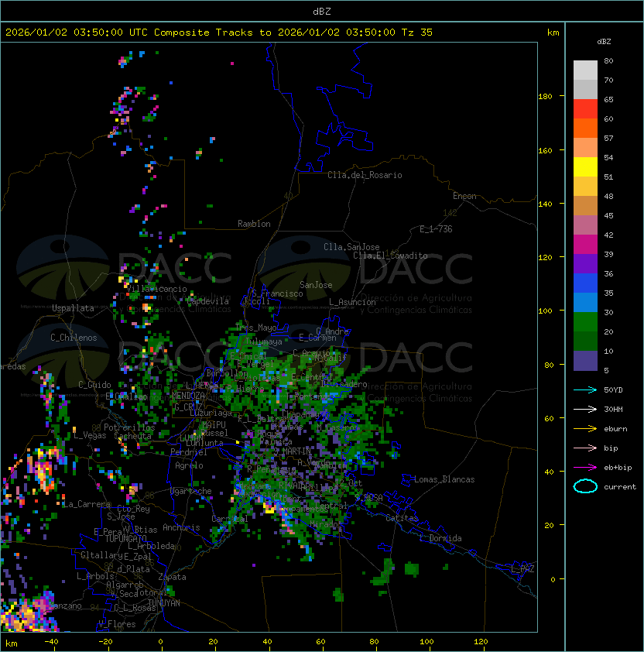Click the TUPUNGATO map label
This screenshot has width=644, height=652.
(x=126, y=539)
